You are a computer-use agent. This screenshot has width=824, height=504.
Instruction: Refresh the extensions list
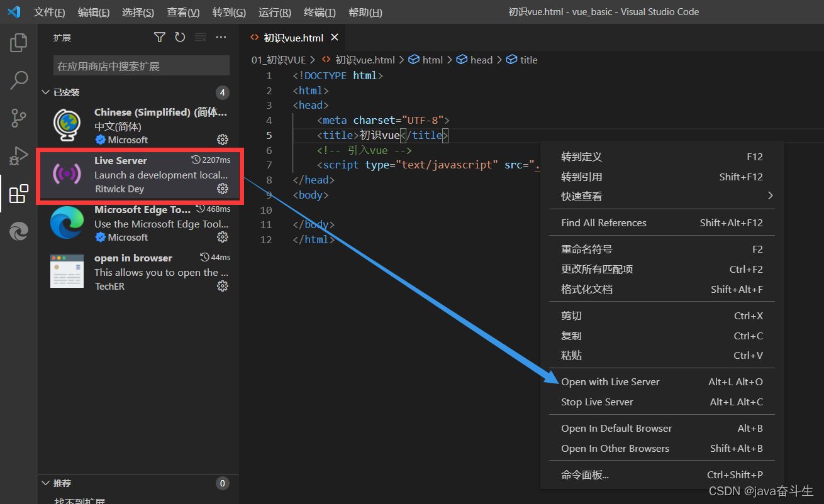tap(180, 38)
